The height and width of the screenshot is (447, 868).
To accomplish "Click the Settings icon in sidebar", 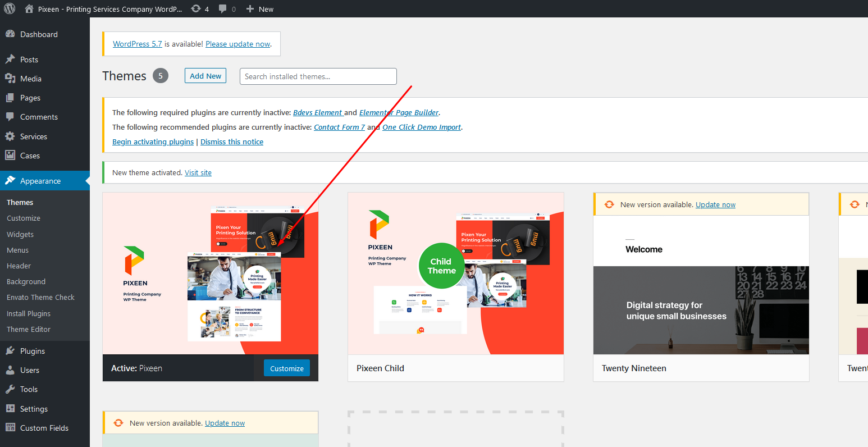I will click(x=10, y=409).
